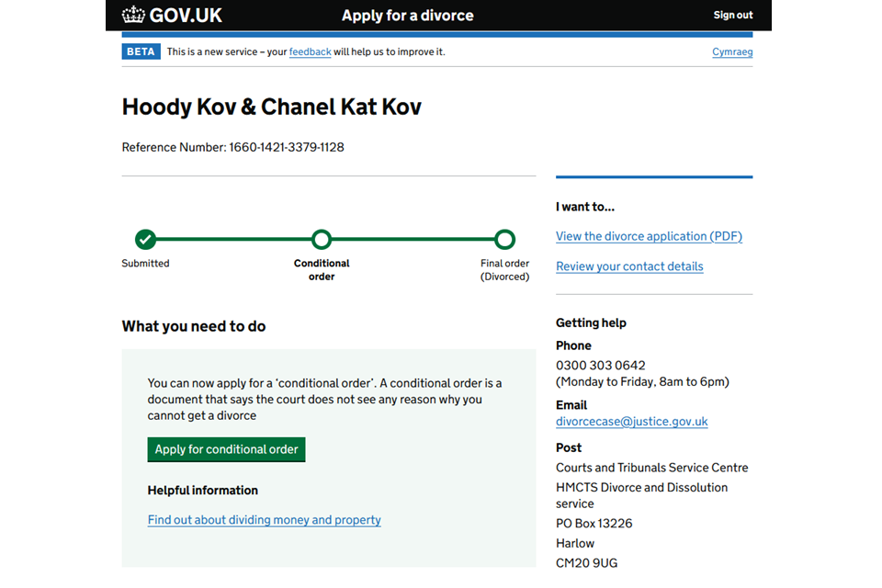Open the feedback link in beta banner

(x=310, y=52)
